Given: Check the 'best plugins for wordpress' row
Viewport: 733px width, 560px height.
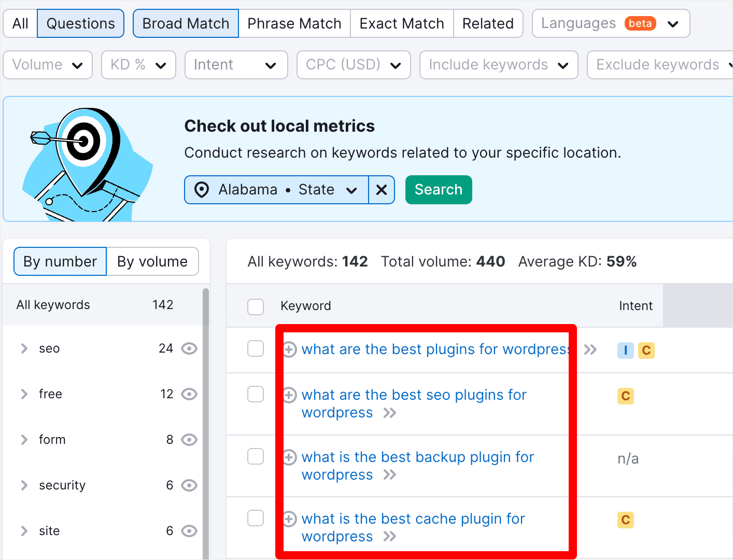Looking at the screenshot, I should pos(256,348).
